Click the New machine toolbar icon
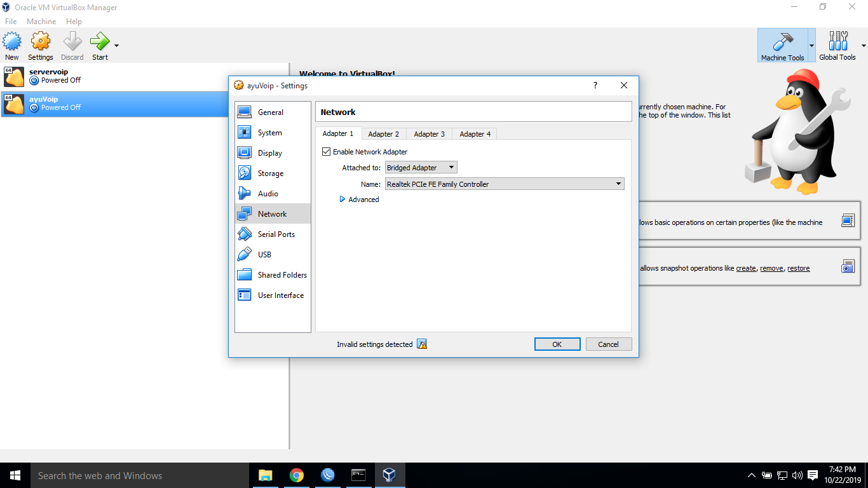 [x=11, y=46]
